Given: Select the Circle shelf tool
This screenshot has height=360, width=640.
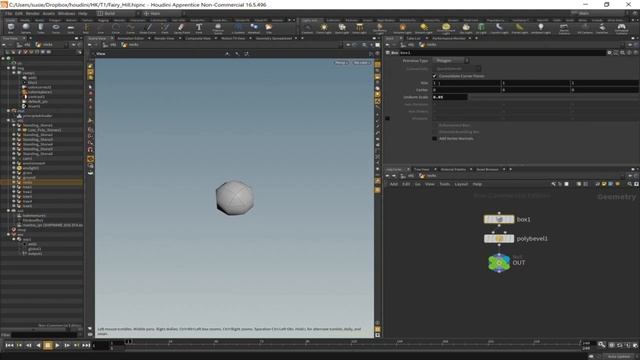Looking at the screenshot, I should coord(116,29).
